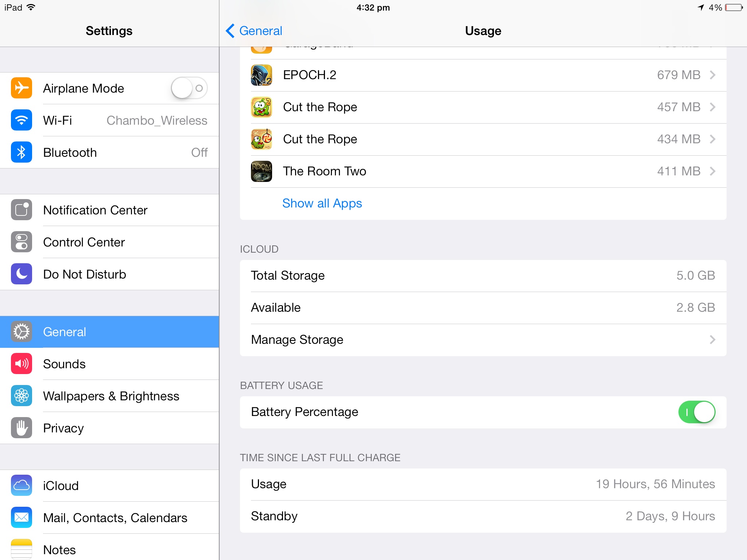Open Wallpapers & Brightness settings
Viewport: 747px width, 560px height.
111,396
